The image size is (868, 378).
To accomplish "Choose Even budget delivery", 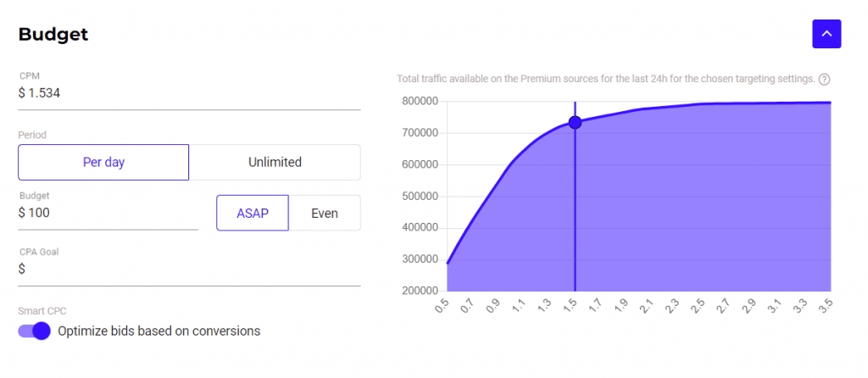I will (x=325, y=213).
